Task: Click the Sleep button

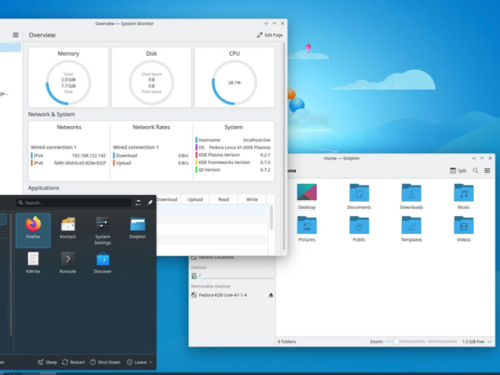Action: (x=47, y=362)
